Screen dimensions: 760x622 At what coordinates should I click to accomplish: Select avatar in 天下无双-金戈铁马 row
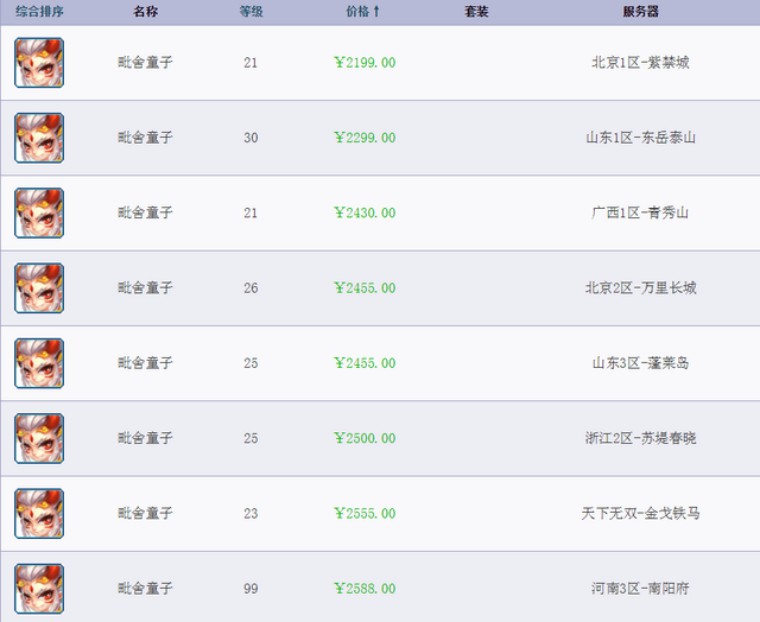pos(39,513)
